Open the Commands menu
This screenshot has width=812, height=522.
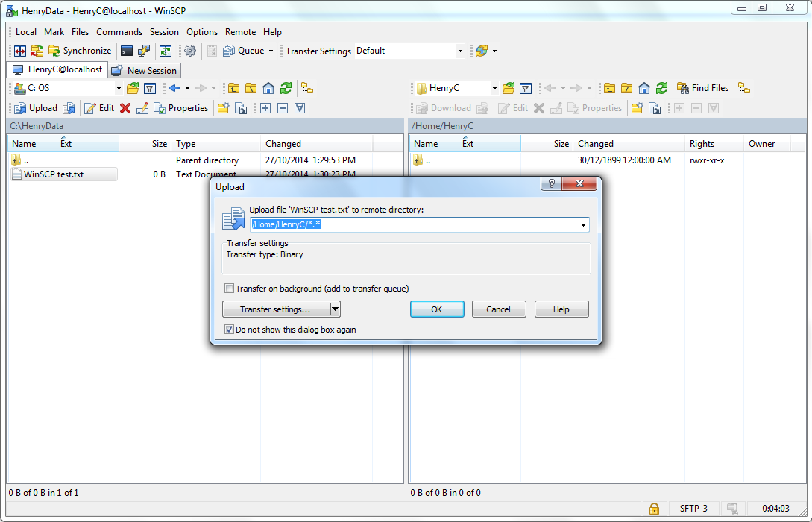(119, 32)
